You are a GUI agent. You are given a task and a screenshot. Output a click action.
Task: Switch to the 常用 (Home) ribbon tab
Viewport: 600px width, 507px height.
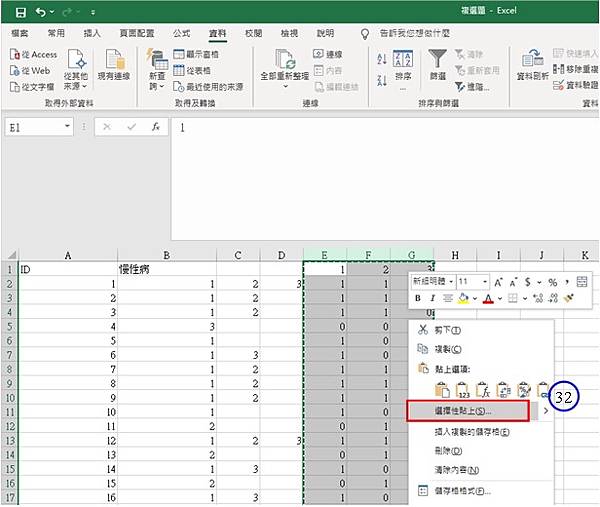pos(56,33)
